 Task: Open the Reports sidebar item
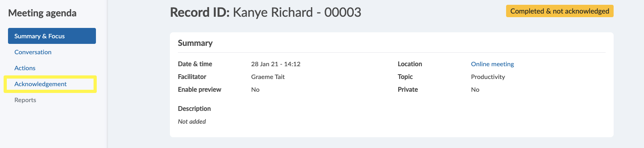click(25, 100)
